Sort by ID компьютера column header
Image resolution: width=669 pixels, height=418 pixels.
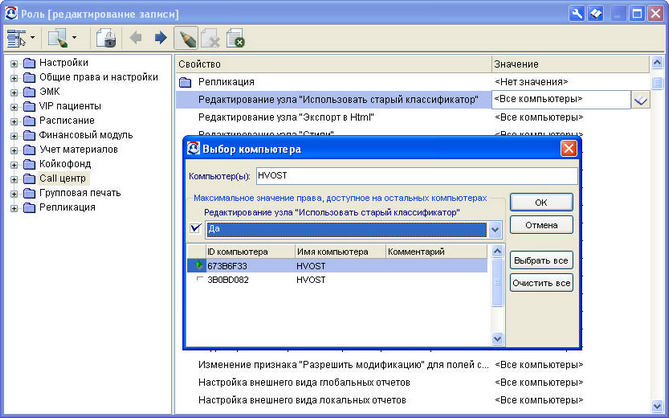click(250, 252)
